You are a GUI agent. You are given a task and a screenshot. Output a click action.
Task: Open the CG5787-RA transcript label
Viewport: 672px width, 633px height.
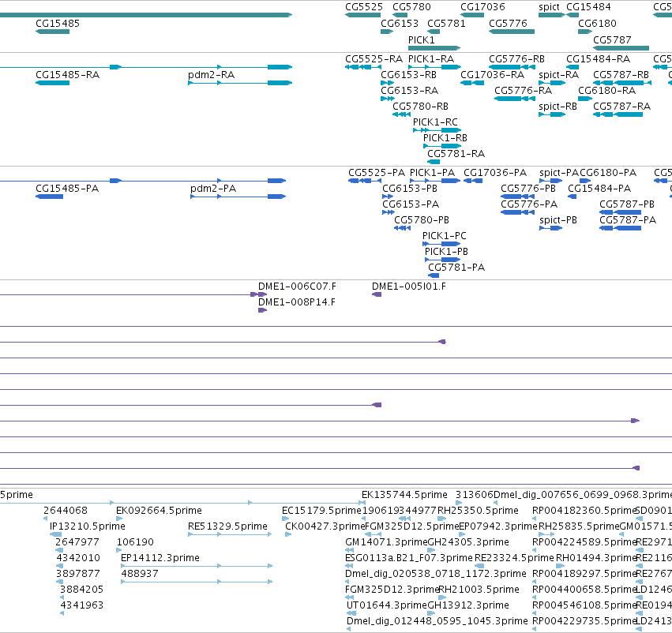coord(622,107)
